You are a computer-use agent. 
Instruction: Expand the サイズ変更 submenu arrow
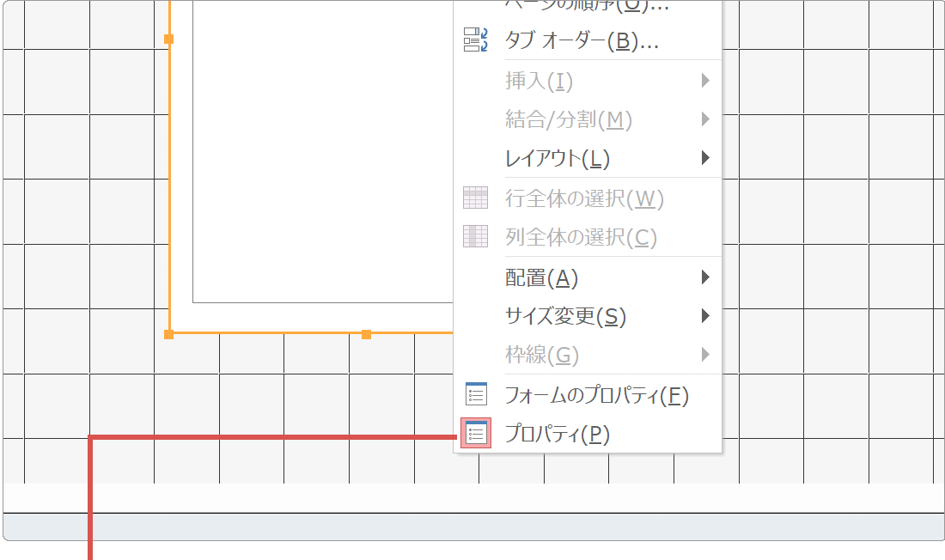click(x=706, y=315)
